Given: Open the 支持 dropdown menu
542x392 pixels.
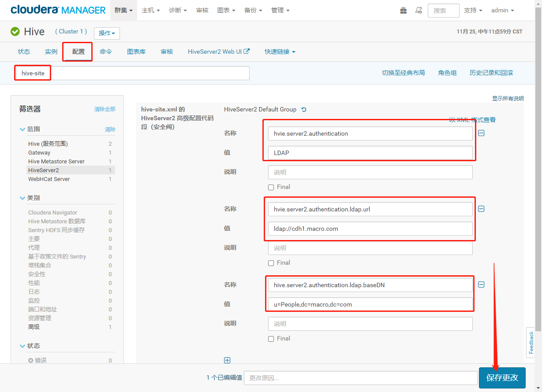Looking at the screenshot, I should pos(473,10).
